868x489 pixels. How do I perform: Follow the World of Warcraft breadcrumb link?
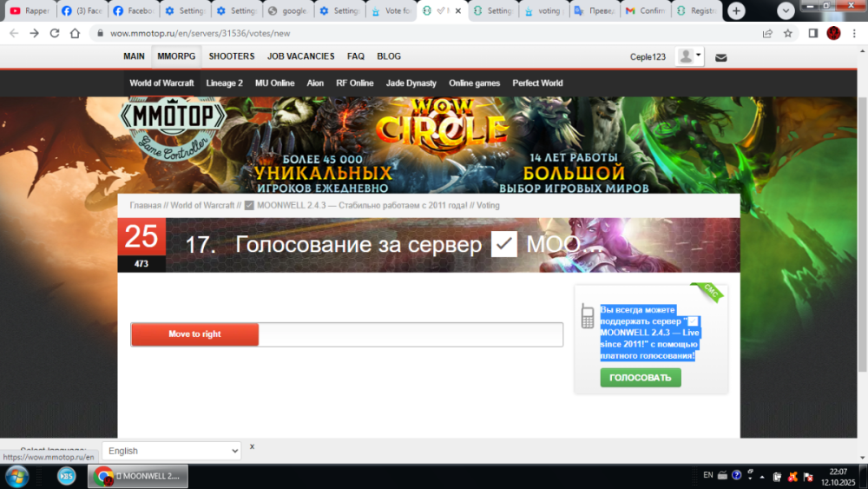pyautogui.click(x=202, y=205)
